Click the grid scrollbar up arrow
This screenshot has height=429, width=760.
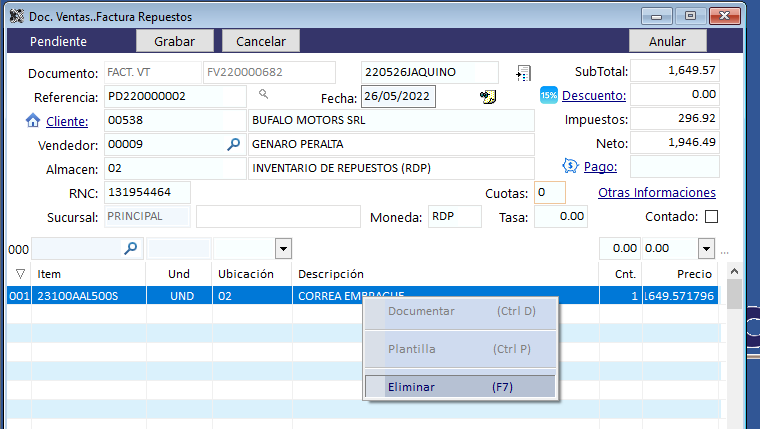734,271
